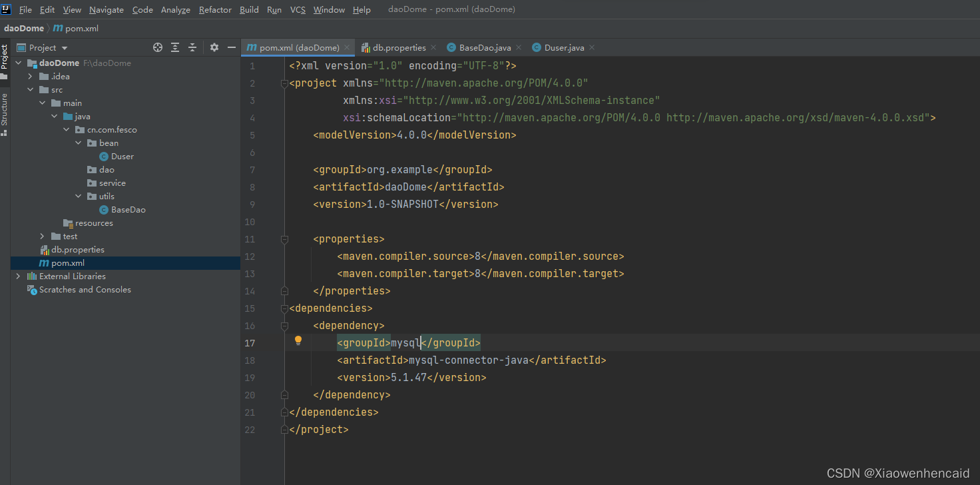Select the BaseDao file in Project tree
Viewport: 980px width, 485px height.
coord(128,209)
